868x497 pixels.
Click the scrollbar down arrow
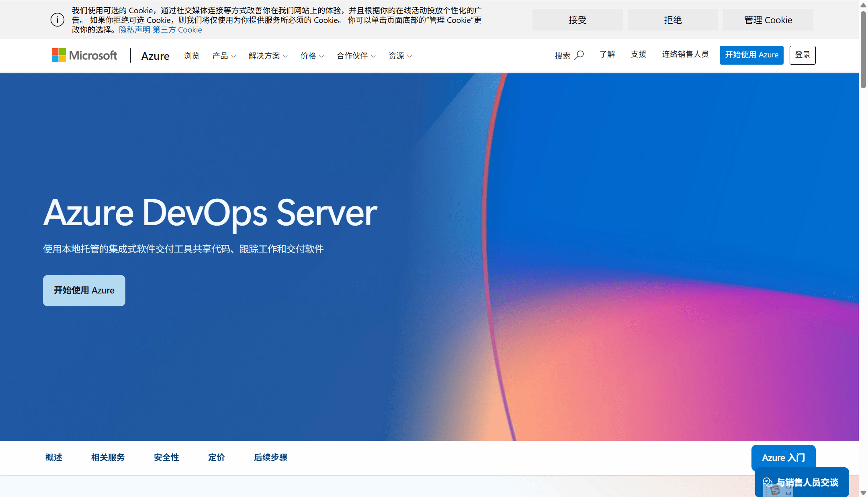tap(863, 493)
